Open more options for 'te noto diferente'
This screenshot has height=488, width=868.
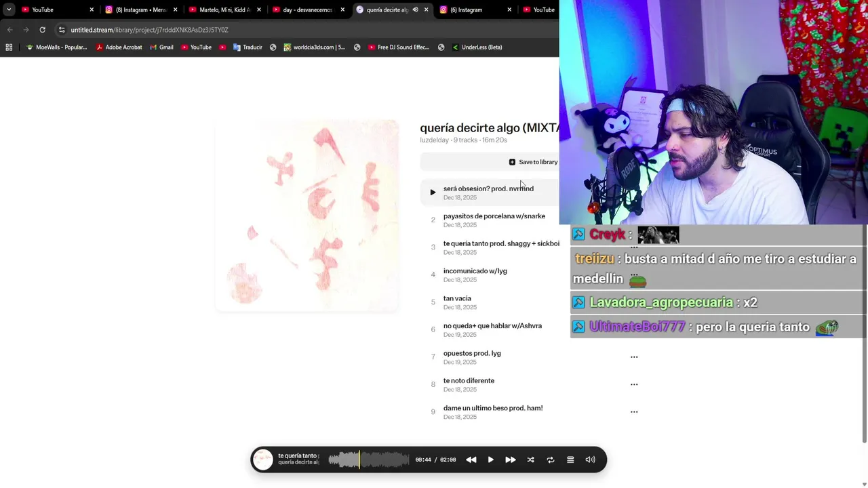634,384
